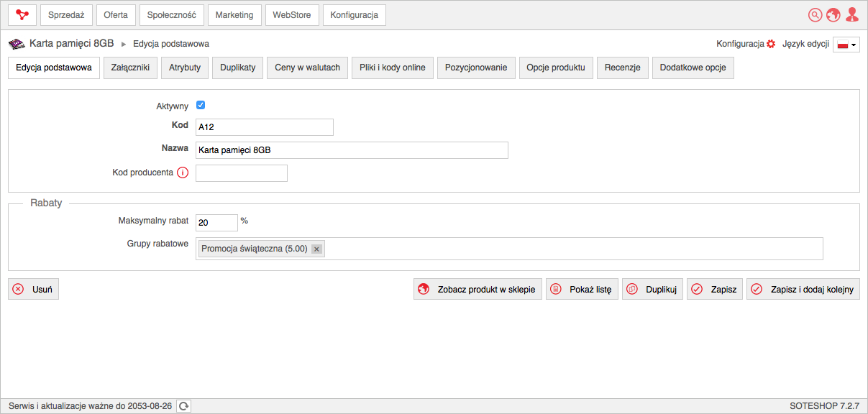The image size is (868, 414).
Task: Click the Nazwa text field
Action: click(x=352, y=149)
